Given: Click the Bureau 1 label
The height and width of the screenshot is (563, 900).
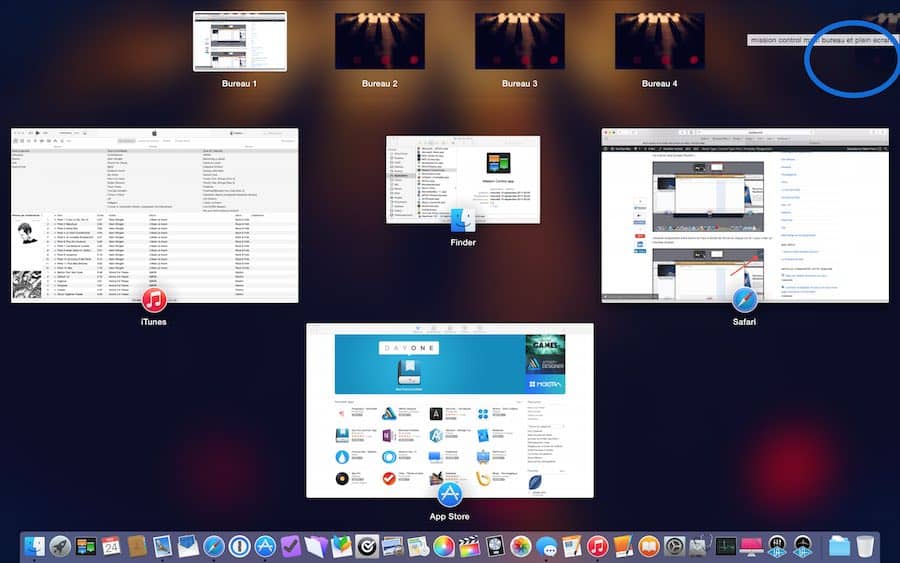Looking at the screenshot, I should (239, 83).
